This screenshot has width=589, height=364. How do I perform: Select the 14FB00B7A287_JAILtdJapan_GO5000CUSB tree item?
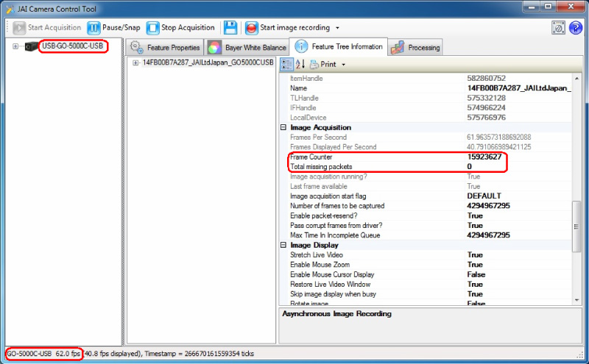208,63
